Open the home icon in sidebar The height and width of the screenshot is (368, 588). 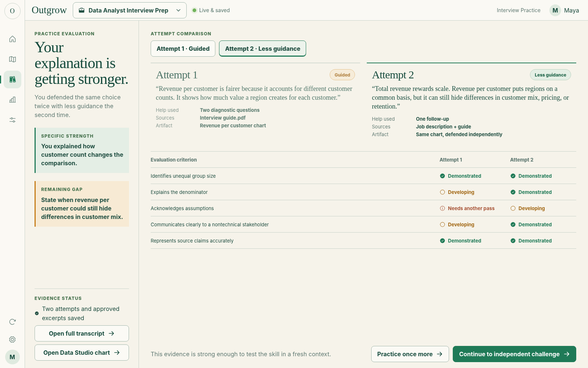(12, 39)
